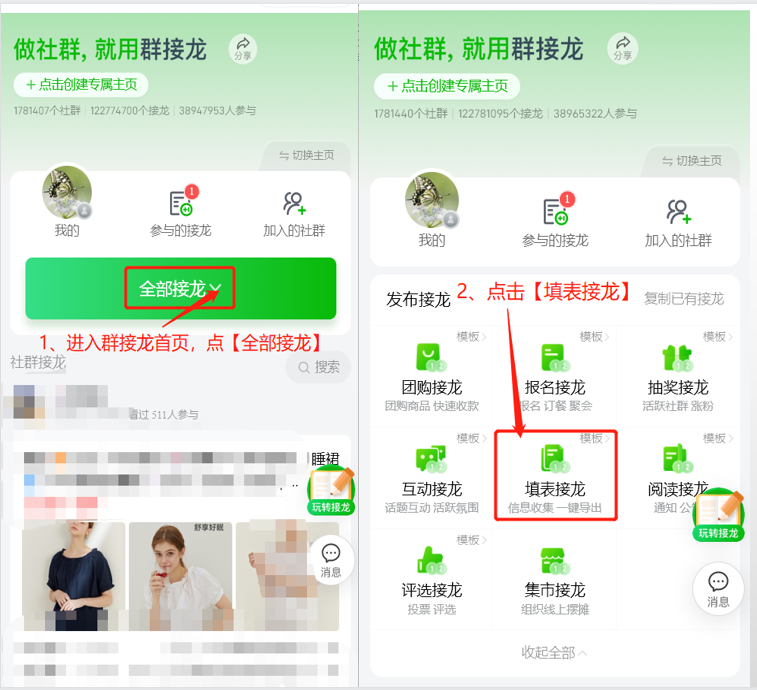Expand the 全部接龙 dropdown button
757x690 pixels.
pos(180,289)
